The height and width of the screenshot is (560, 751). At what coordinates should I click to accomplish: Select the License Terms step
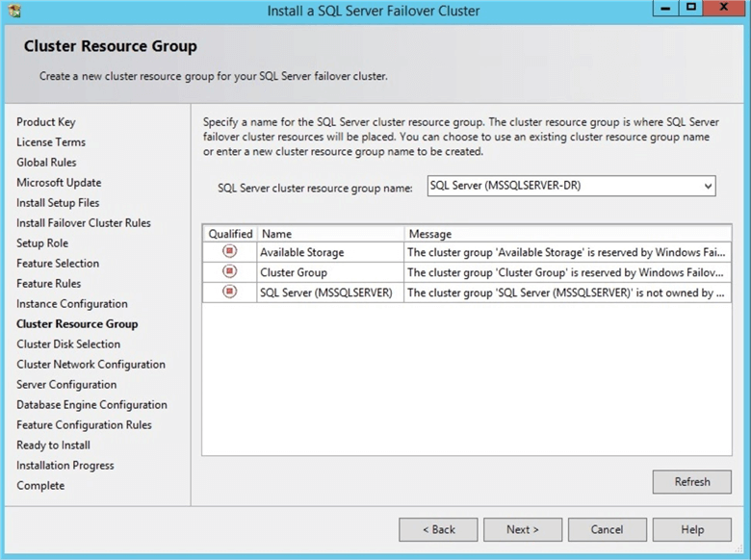[x=51, y=142]
